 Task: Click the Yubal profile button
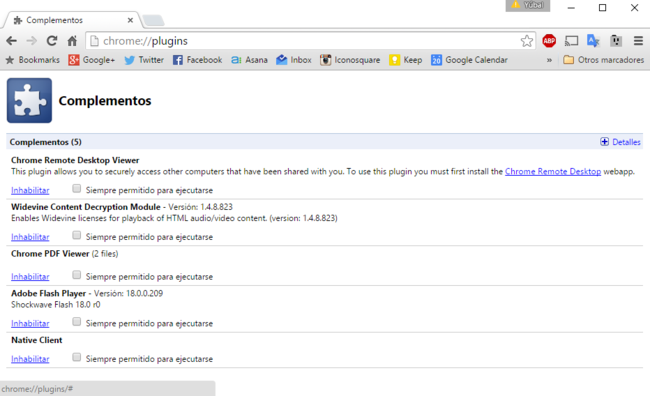click(528, 5)
